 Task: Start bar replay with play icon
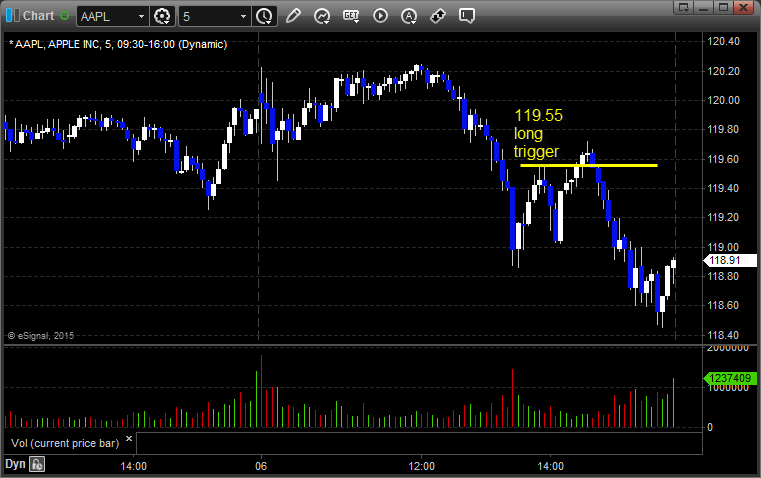click(x=380, y=16)
